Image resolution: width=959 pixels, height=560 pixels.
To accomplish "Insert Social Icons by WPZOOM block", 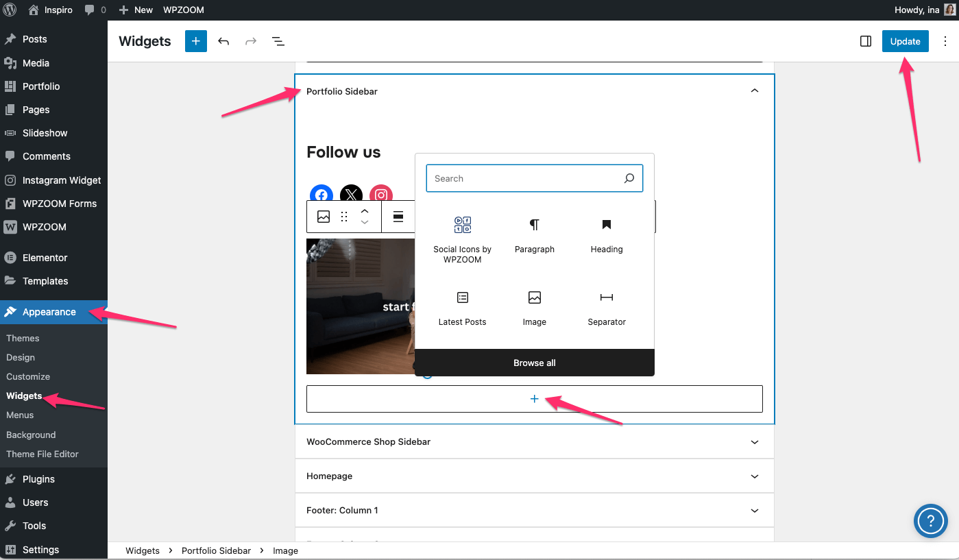I will coord(463,241).
